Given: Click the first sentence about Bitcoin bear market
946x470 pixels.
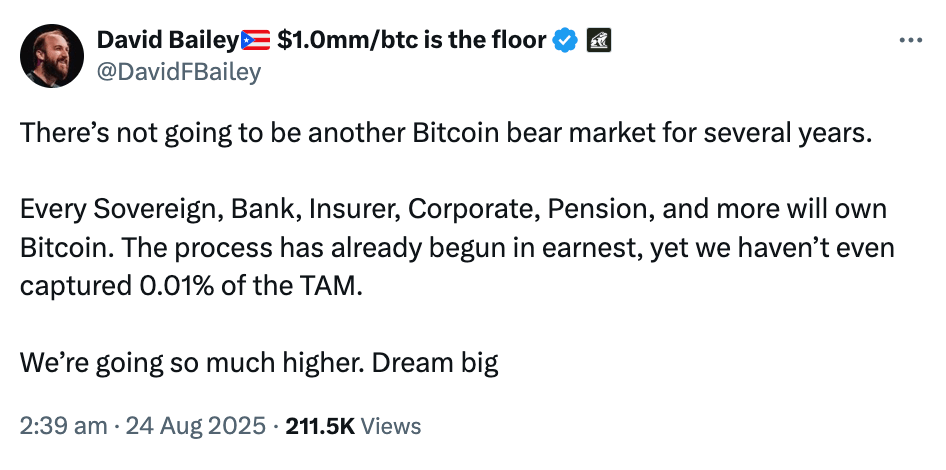Looking at the screenshot, I should click(446, 135).
